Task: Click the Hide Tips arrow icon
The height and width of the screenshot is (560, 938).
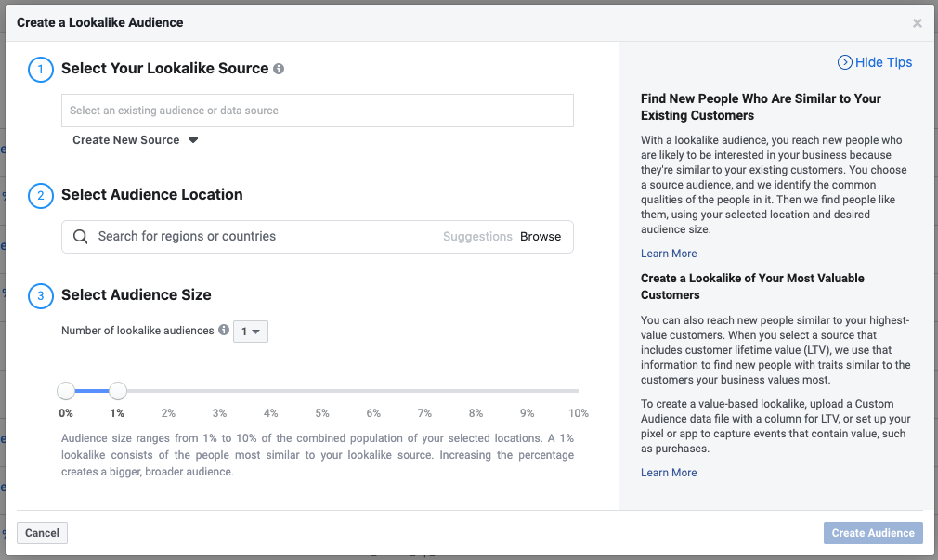Action: (x=845, y=62)
